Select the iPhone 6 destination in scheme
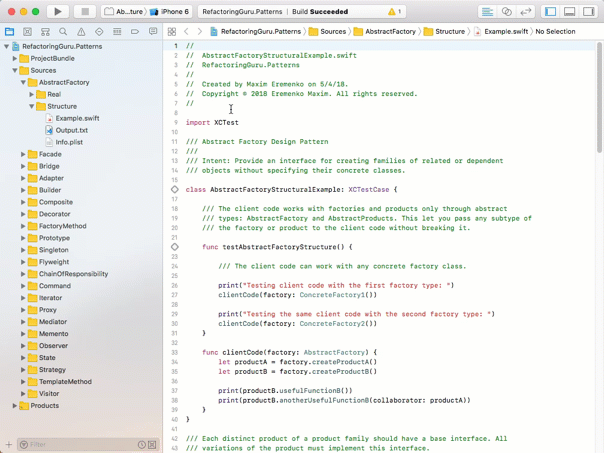Image resolution: width=604 pixels, height=453 pixels. pyautogui.click(x=173, y=12)
